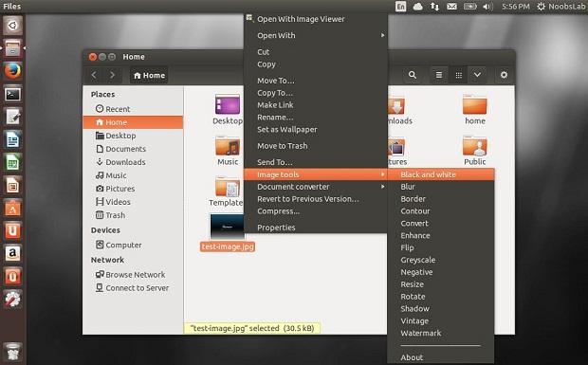
Task: Open the sound volume indicator
Action: coord(487,7)
